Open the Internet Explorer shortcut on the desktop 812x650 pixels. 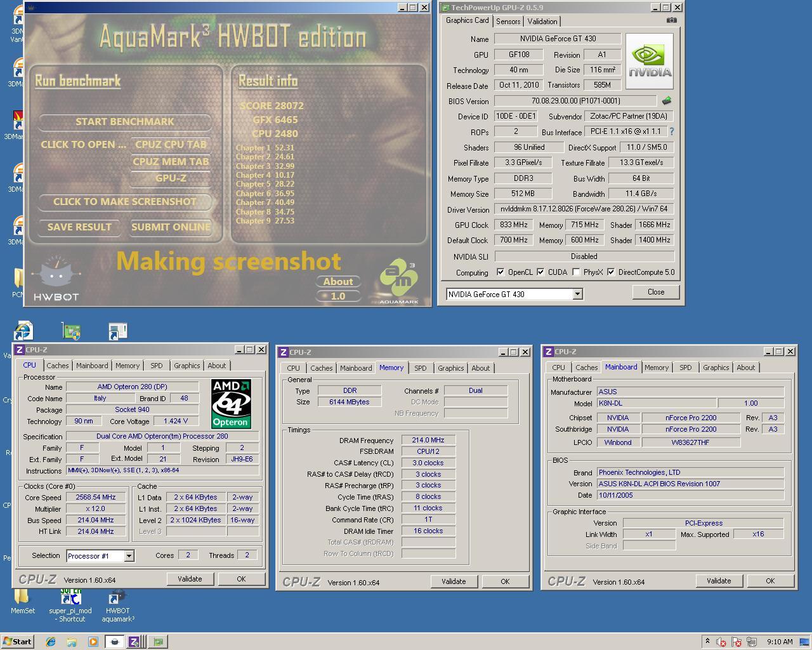tap(23, 331)
